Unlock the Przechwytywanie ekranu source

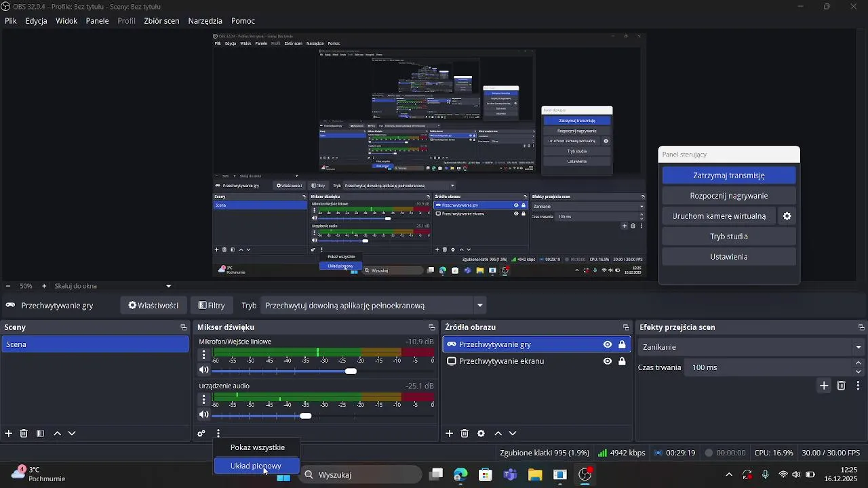point(622,361)
